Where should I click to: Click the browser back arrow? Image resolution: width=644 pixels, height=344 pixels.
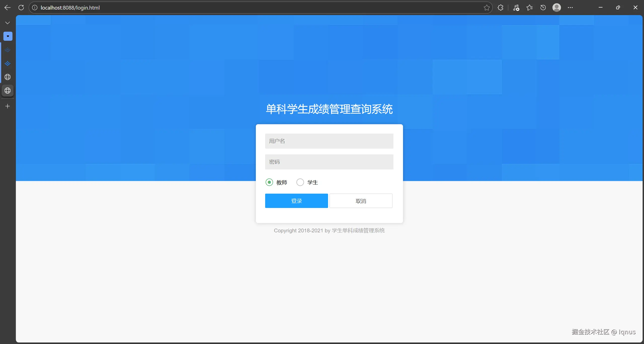(8, 8)
